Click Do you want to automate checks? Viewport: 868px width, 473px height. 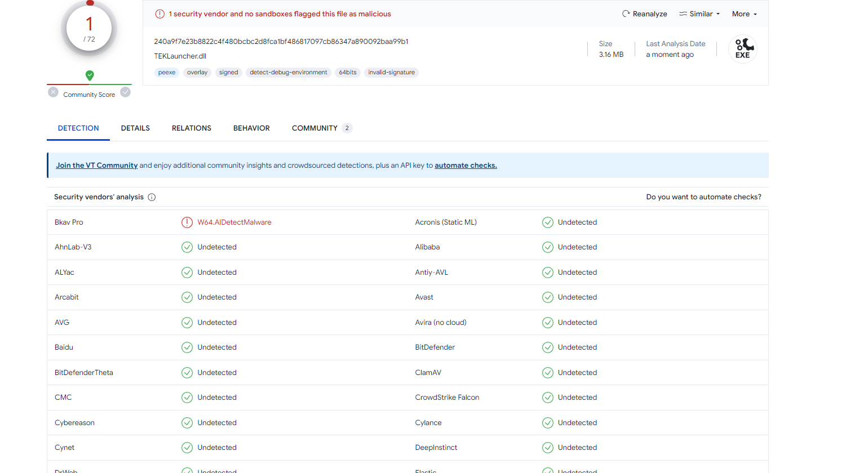703,197
